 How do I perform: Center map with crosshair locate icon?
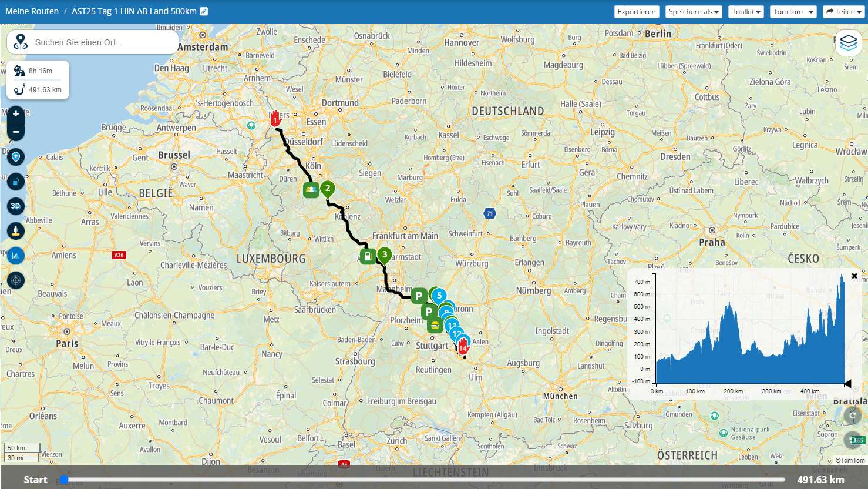pos(16,280)
